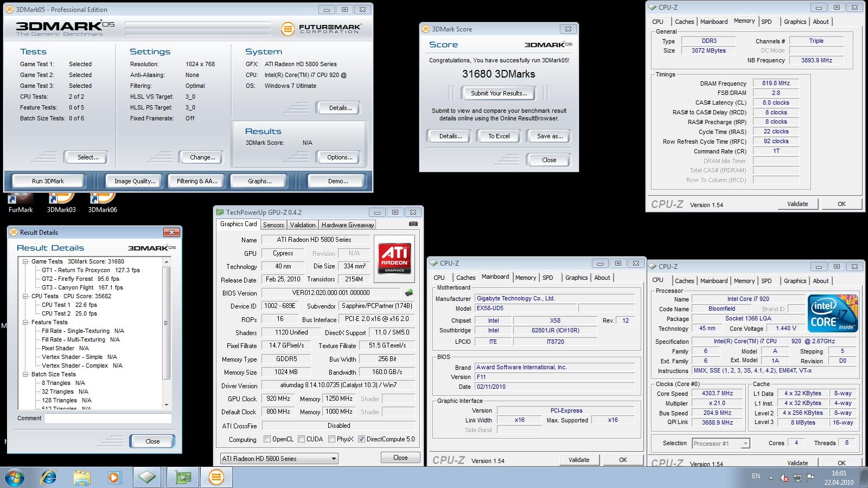This screenshot has width=868, height=488.
Task: Launch Internet Explorer from the taskbar
Action: coord(49,477)
